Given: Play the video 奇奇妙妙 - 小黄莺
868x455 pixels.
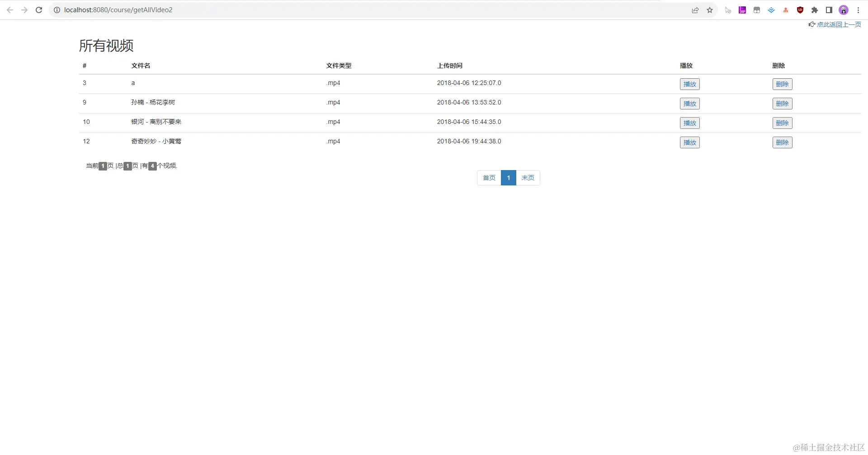Looking at the screenshot, I should coord(689,142).
